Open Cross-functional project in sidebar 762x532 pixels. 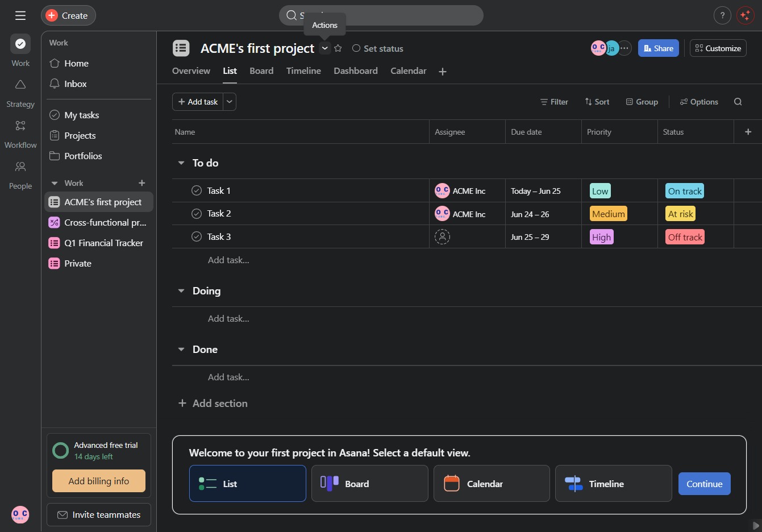pos(99,222)
